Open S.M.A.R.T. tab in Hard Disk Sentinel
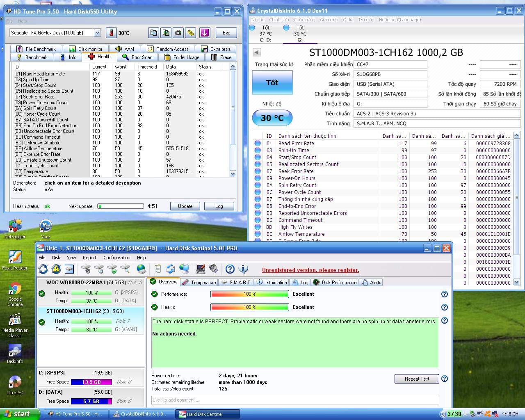 coord(235,282)
